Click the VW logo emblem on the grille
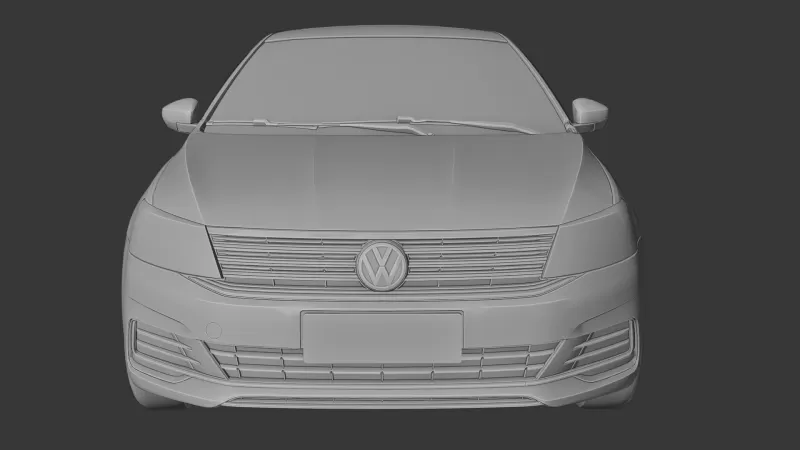 (x=382, y=266)
